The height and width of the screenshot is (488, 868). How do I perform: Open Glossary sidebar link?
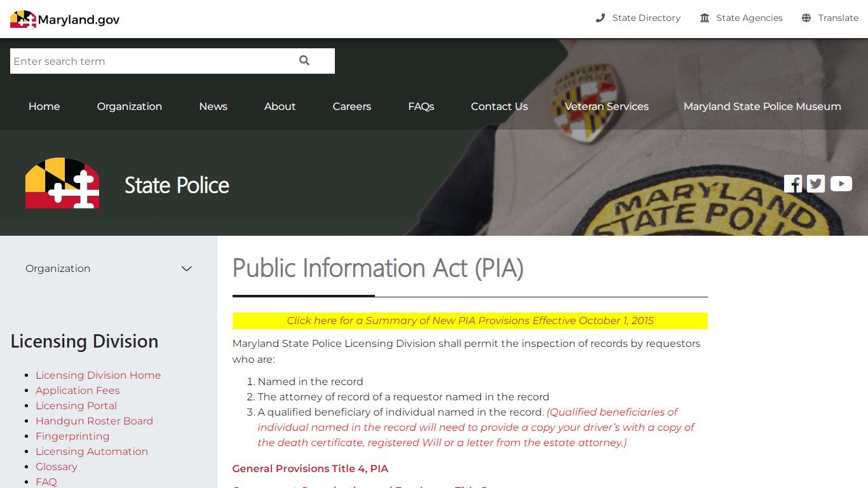coord(57,466)
